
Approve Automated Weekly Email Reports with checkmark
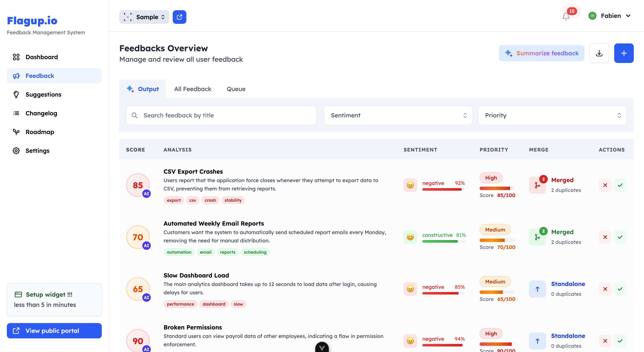click(620, 237)
